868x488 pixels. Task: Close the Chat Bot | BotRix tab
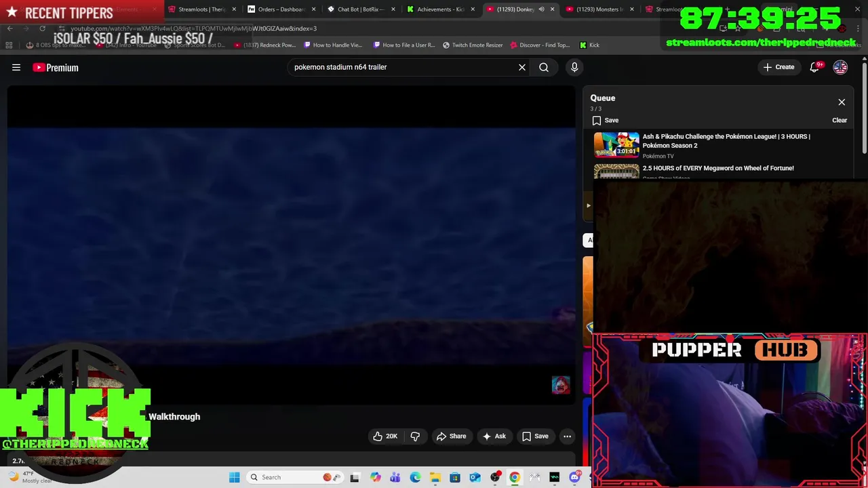point(393,9)
